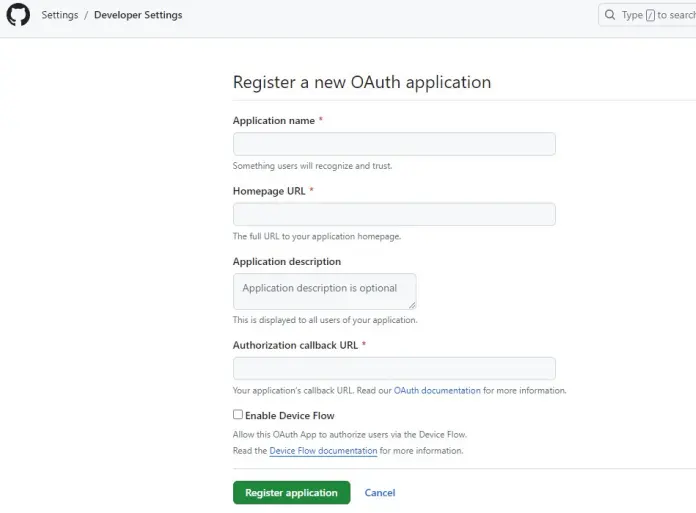Click the slash key hint in search bar
Image resolution: width=696 pixels, height=513 pixels.
click(650, 15)
